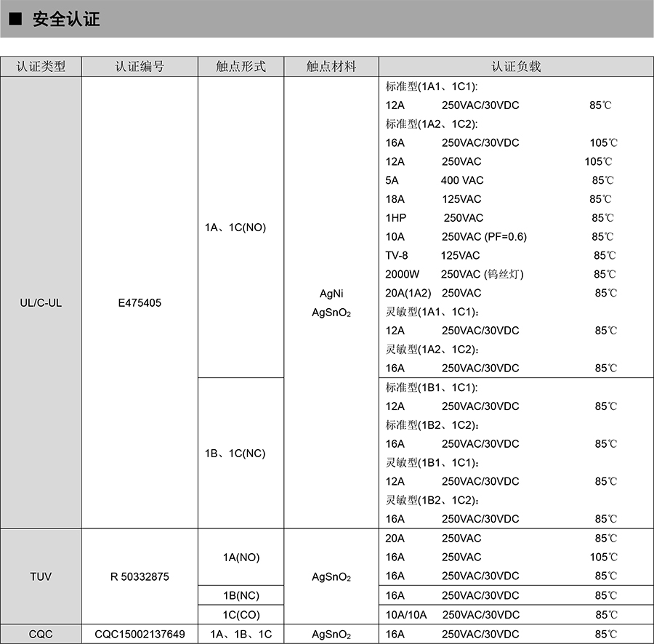Click the UL/C-UL certification type cell
The height and width of the screenshot is (644, 654).
tap(41, 303)
